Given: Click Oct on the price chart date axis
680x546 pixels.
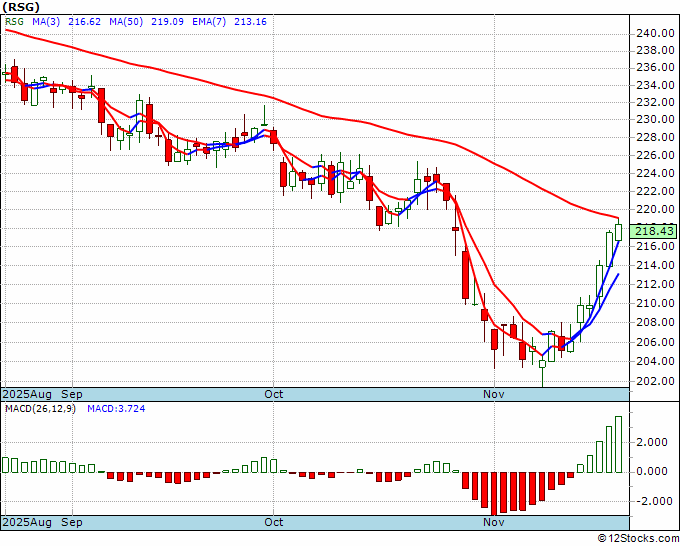Looking at the screenshot, I should [x=274, y=394].
